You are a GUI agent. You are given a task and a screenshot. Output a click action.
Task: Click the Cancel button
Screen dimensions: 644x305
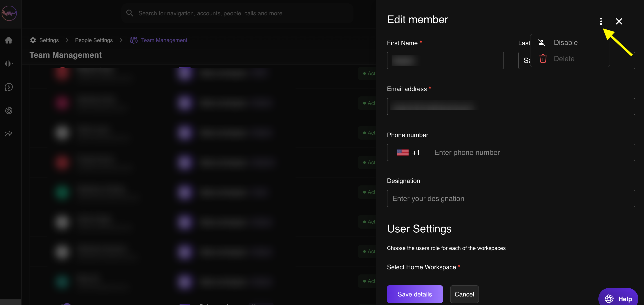(464, 294)
